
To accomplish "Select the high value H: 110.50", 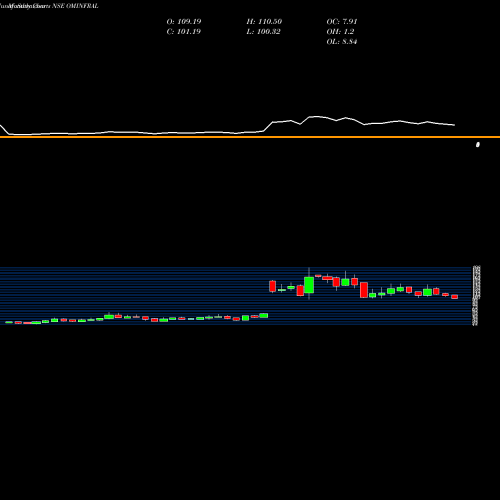I will [x=264, y=22].
